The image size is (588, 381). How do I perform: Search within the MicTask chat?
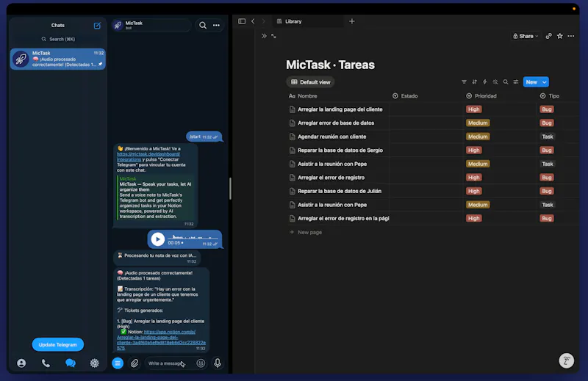tap(203, 25)
